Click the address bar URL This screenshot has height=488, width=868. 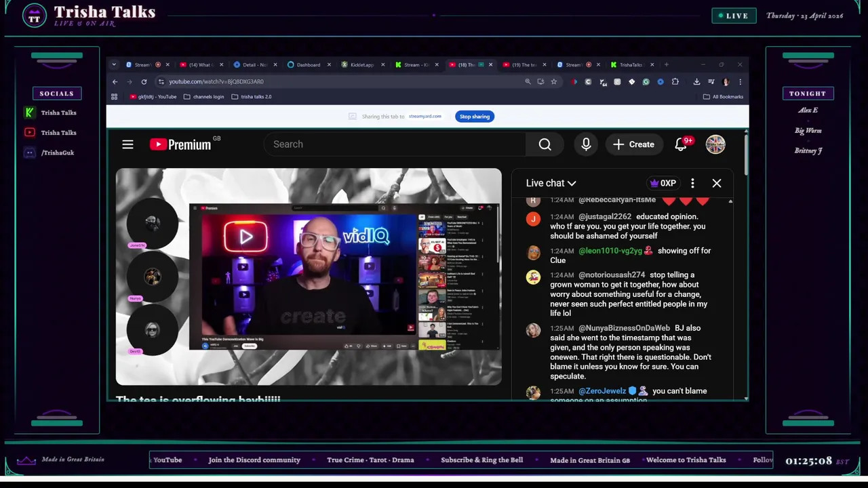(216, 81)
